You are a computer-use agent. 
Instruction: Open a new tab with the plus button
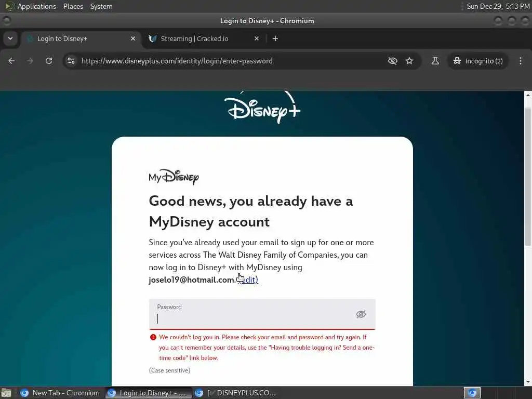click(275, 38)
